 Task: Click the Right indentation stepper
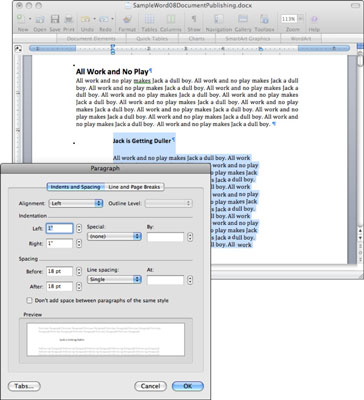pyautogui.click(x=79, y=244)
